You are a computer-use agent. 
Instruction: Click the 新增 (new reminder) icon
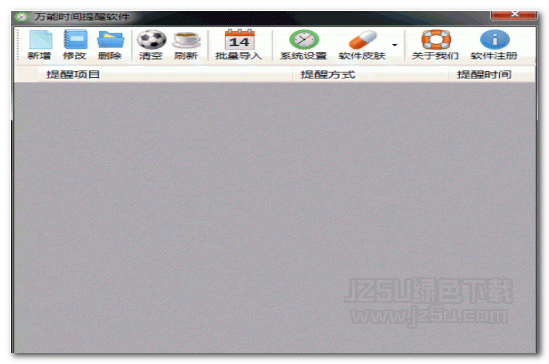(41, 40)
